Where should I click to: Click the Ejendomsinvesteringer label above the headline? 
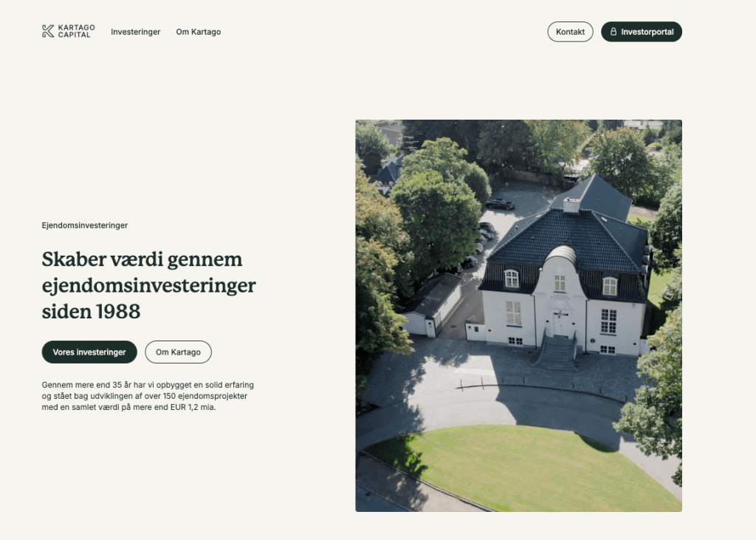[x=85, y=225]
